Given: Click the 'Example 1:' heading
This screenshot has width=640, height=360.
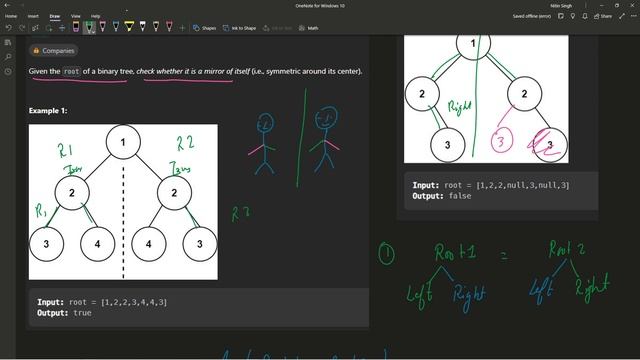Looking at the screenshot, I should point(48,111).
